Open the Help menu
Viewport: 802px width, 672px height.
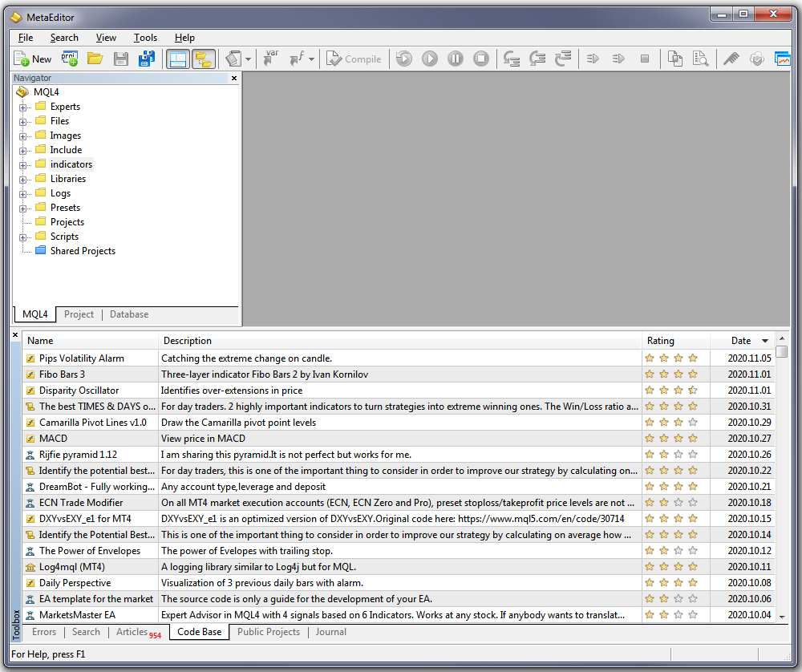[184, 38]
